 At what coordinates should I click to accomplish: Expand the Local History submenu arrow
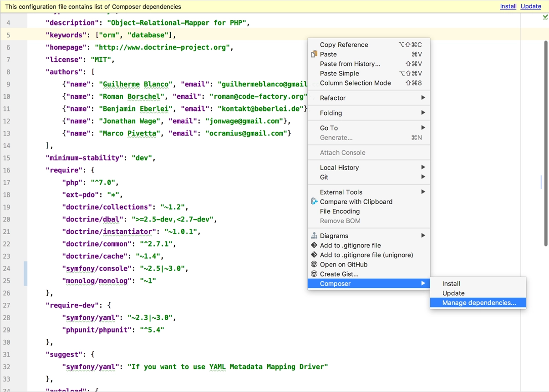423,167
